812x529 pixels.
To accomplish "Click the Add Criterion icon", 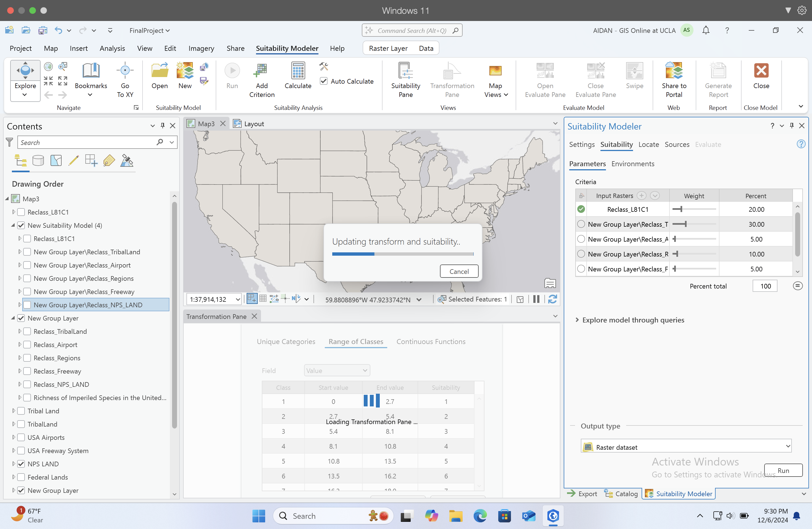I will [x=262, y=71].
